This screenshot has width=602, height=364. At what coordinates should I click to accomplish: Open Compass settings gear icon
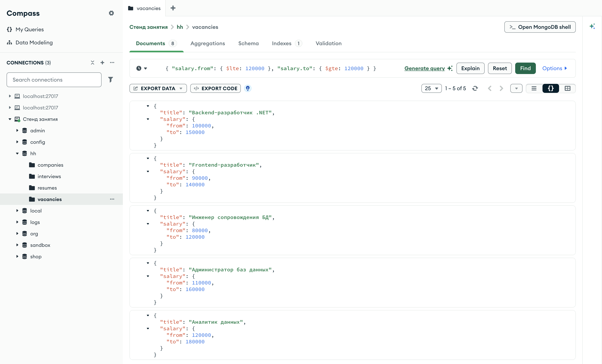111,13
